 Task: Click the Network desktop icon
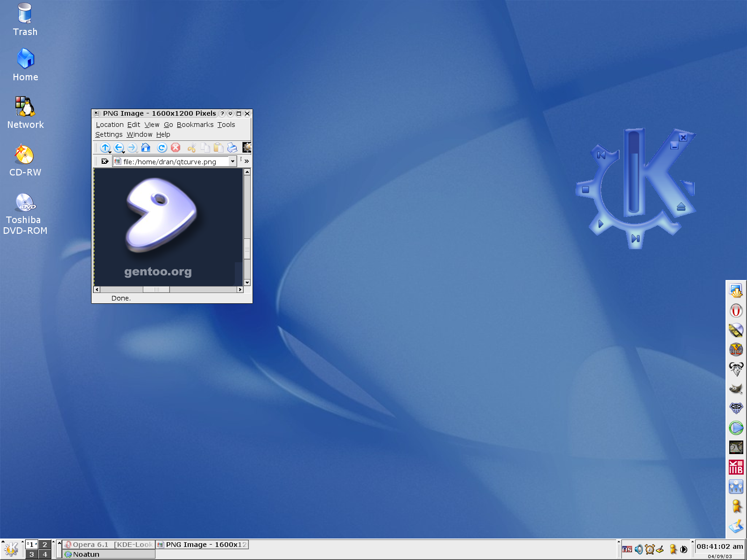point(25,113)
